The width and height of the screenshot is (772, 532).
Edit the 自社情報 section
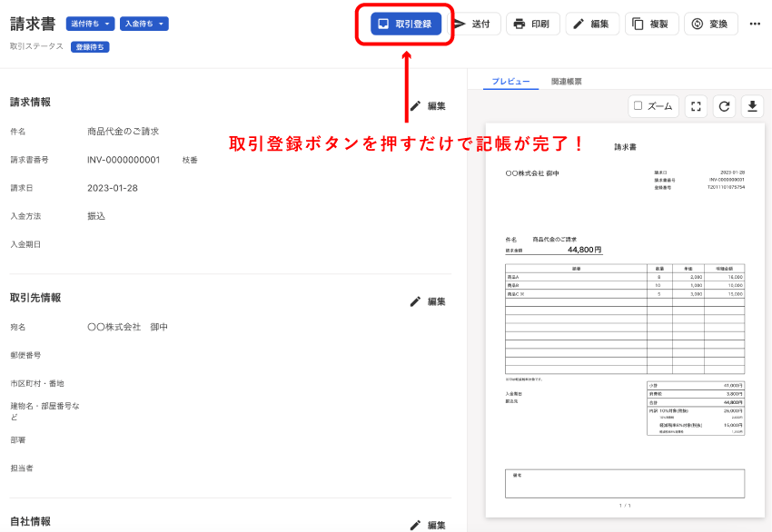[427, 525]
